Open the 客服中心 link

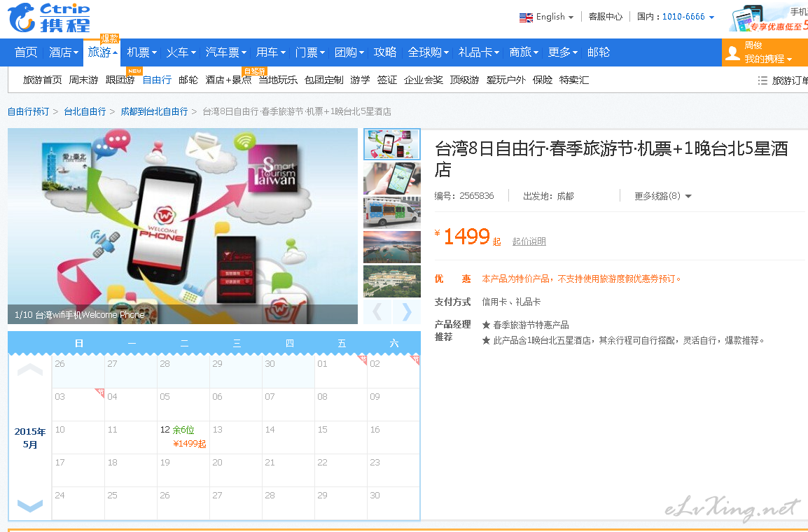tap(606, 17)
